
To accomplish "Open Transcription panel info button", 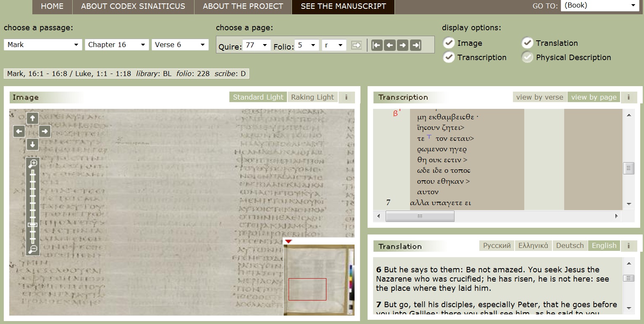I will tap(628, 97).
